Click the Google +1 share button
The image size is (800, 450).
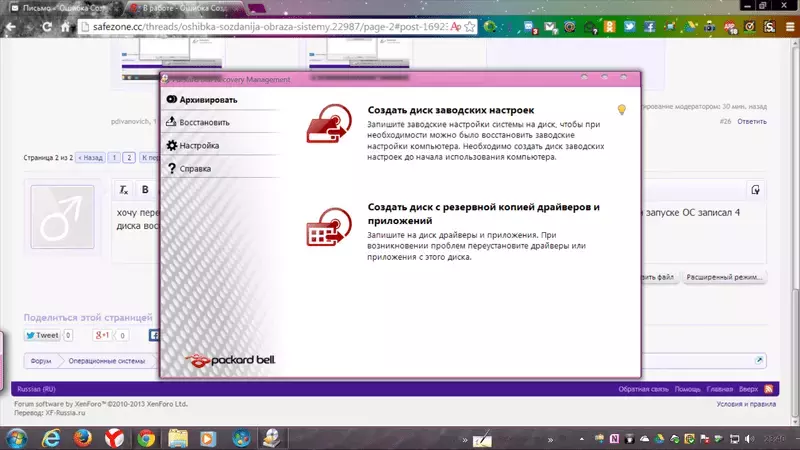click(x=102, y=335)
